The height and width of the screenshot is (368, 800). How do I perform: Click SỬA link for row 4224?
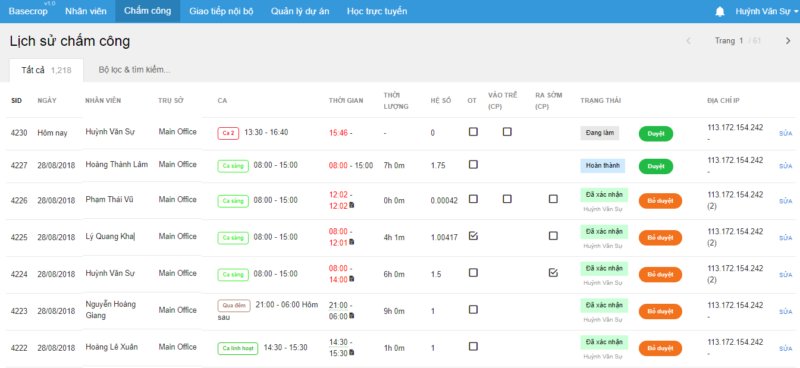786,275
